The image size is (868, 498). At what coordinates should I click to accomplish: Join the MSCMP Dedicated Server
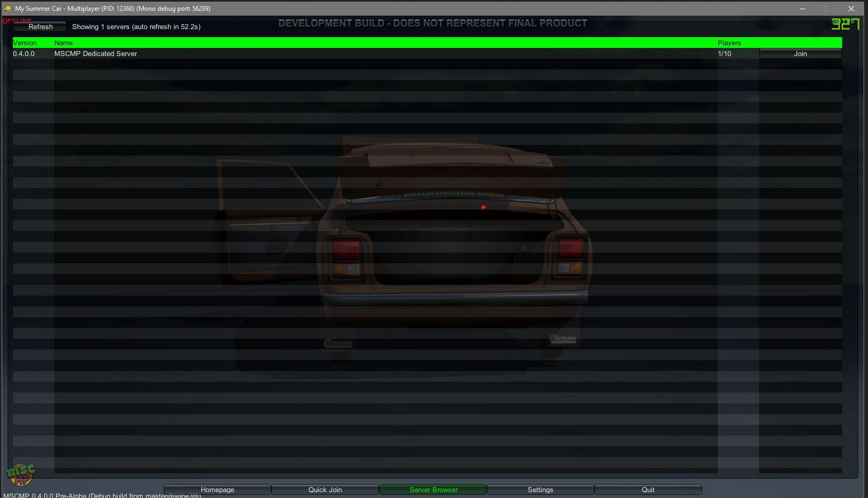(x=800, y=53)
